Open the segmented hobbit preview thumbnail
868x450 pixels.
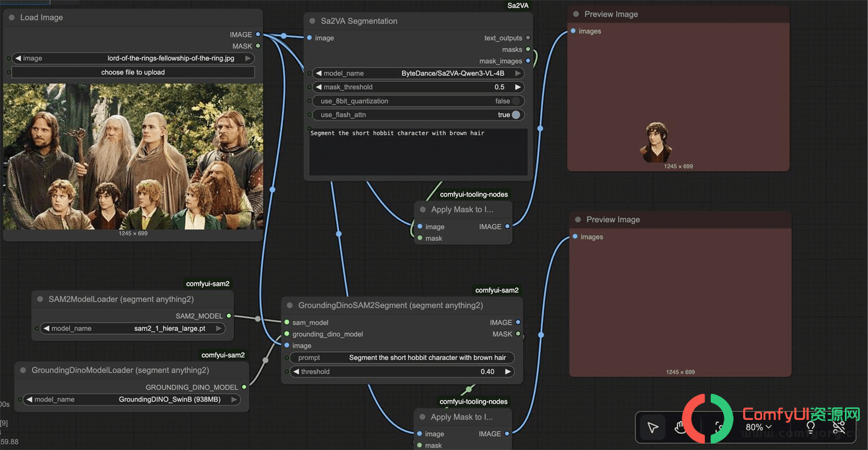(x=656, y=142)
